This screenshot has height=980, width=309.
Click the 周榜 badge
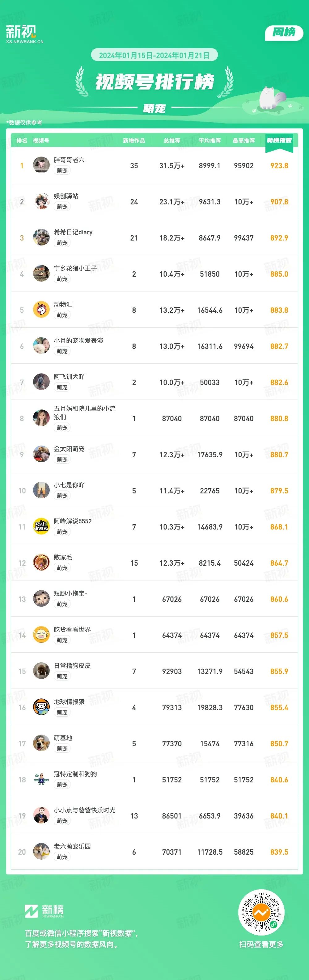coord(284,33)
